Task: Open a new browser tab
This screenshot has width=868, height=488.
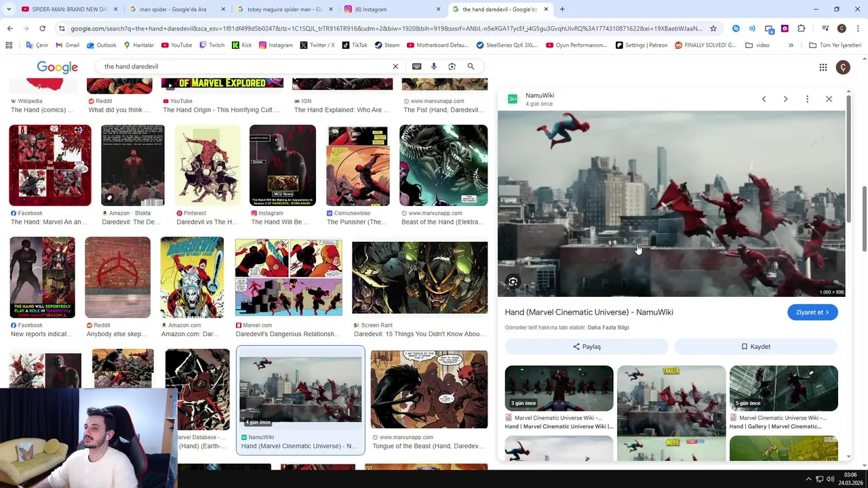Action: point(562,9)
